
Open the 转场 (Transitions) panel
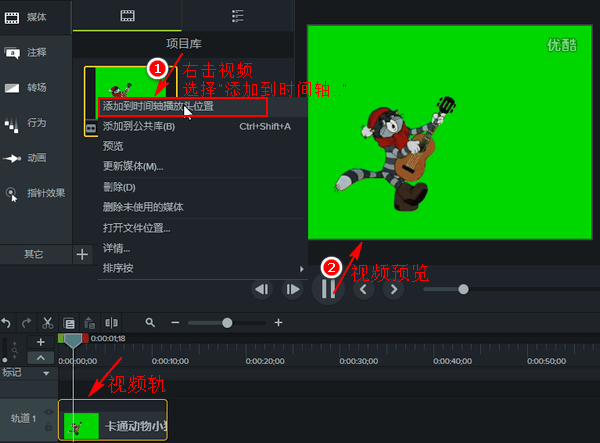coord(35,88)
